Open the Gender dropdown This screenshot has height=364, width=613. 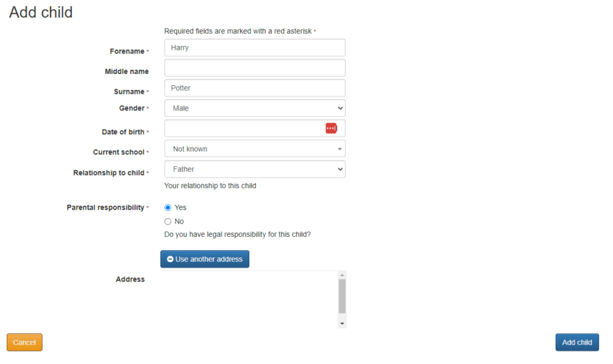coord(255,108)
